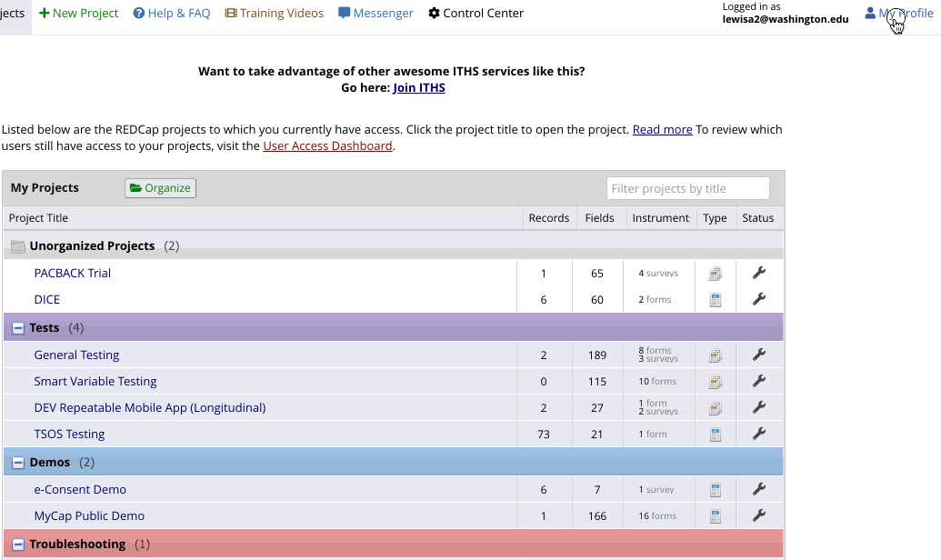Screen dimensions: 941x560
Task: Click the Unorganized Projects folder icon
Action: coord(18,246)
